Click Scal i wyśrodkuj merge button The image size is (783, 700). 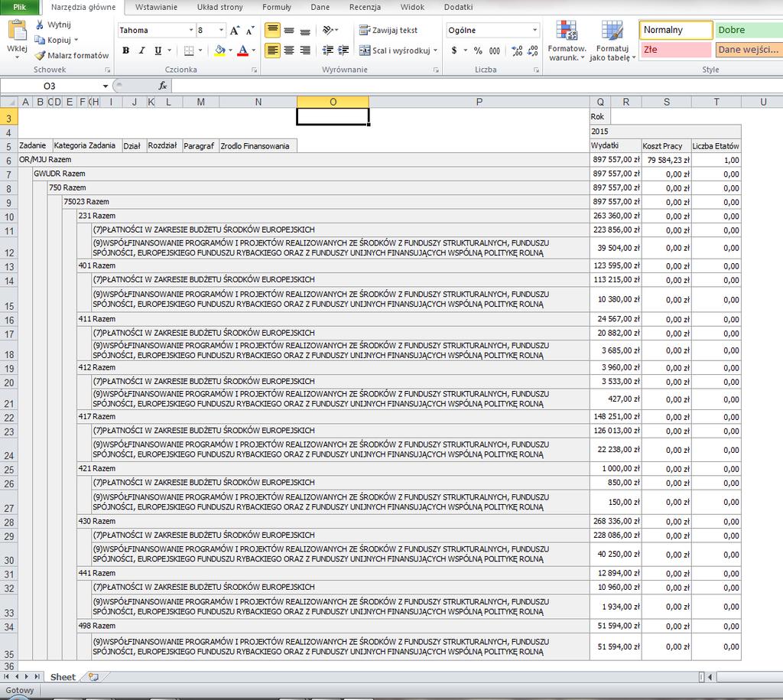click(x=395, y=50)
